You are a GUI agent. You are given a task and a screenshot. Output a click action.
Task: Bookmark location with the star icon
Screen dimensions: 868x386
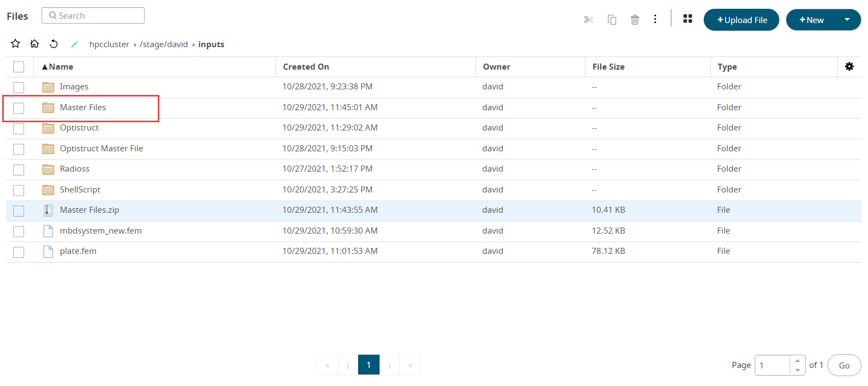15,44
